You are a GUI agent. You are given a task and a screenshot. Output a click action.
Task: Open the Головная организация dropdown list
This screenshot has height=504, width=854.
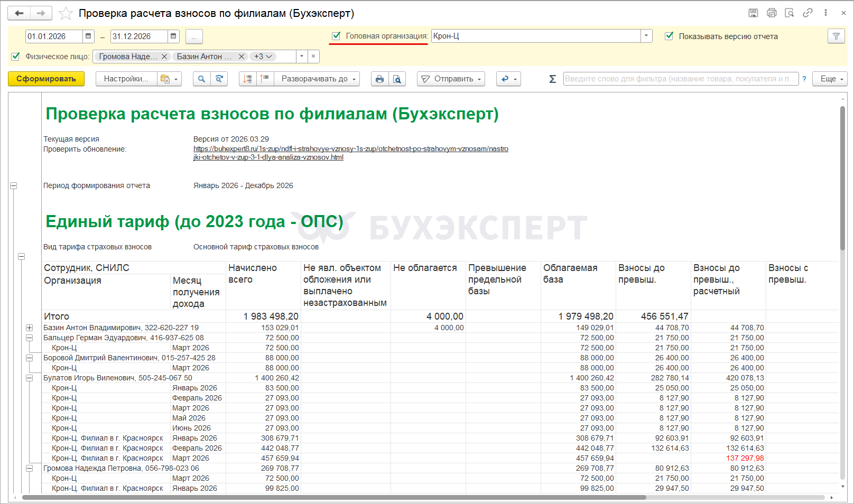click(x=646, y=36)
